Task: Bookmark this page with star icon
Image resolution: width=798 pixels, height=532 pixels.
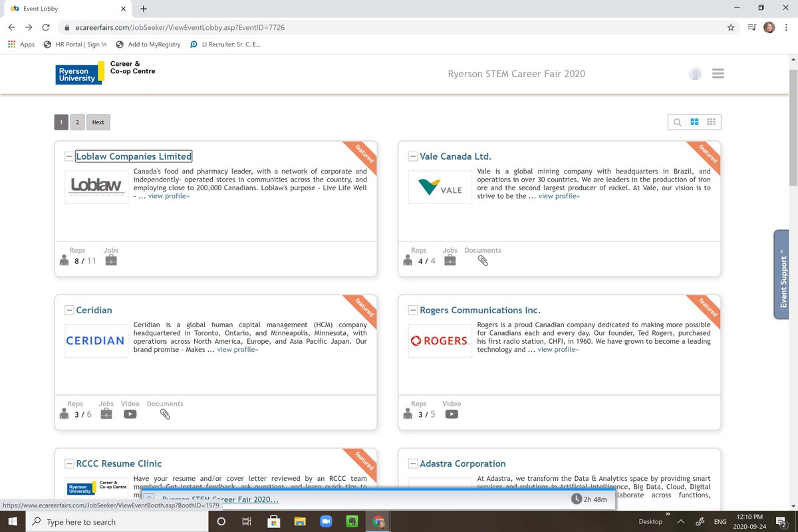Action: (x=731, y=27)
